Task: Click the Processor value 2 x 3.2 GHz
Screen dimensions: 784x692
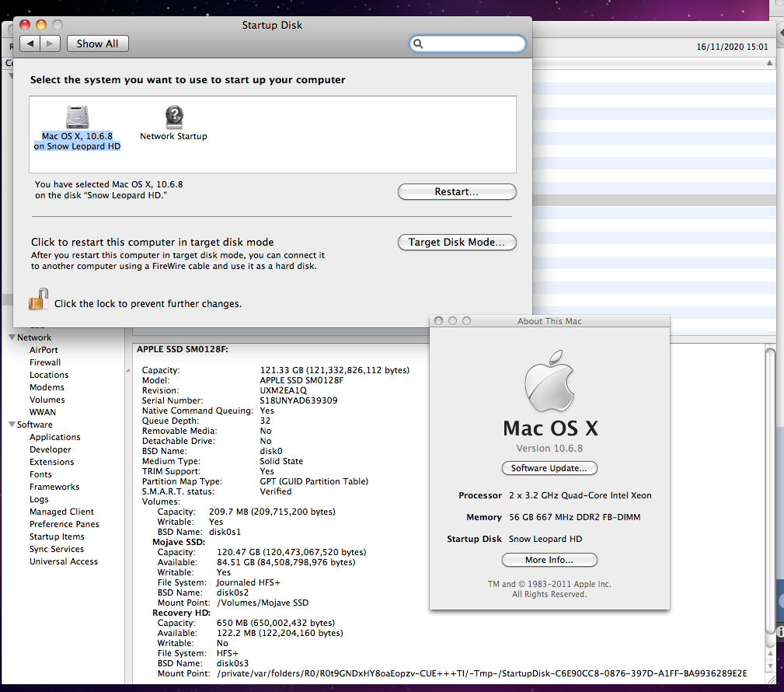Action: (580, 495)
